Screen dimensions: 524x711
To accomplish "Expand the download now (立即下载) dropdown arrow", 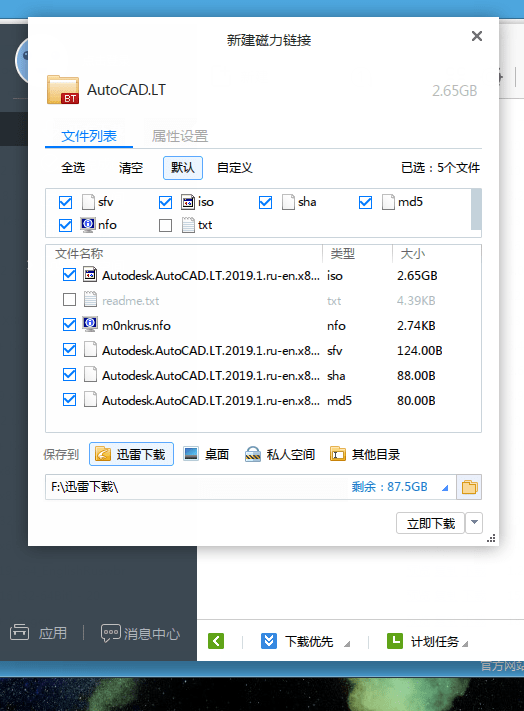I will [474, 523].
